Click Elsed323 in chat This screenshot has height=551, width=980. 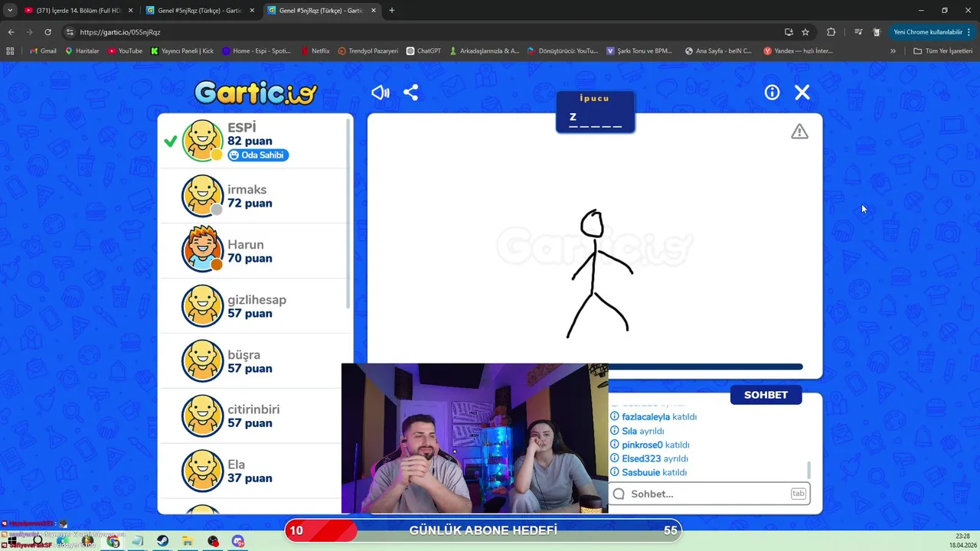[641, 458]
